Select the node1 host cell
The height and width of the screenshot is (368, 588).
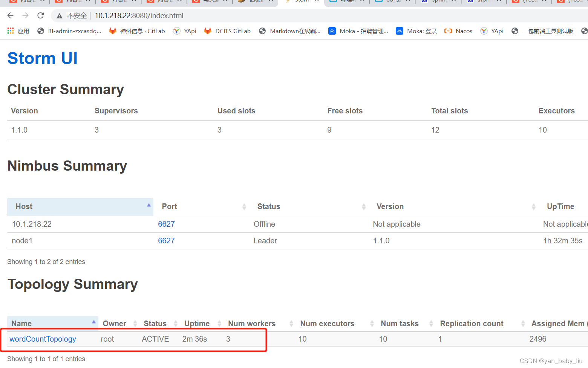(x=22, y=241)
